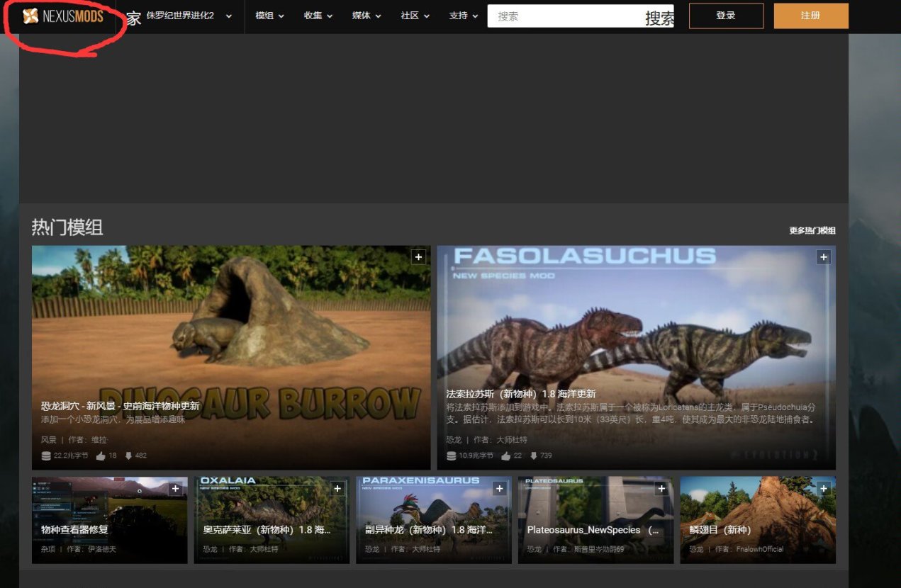Open mod title 奥克萨莱亚（新物种）
This screenshot has width=901, height=588.
tap(267, 530)
